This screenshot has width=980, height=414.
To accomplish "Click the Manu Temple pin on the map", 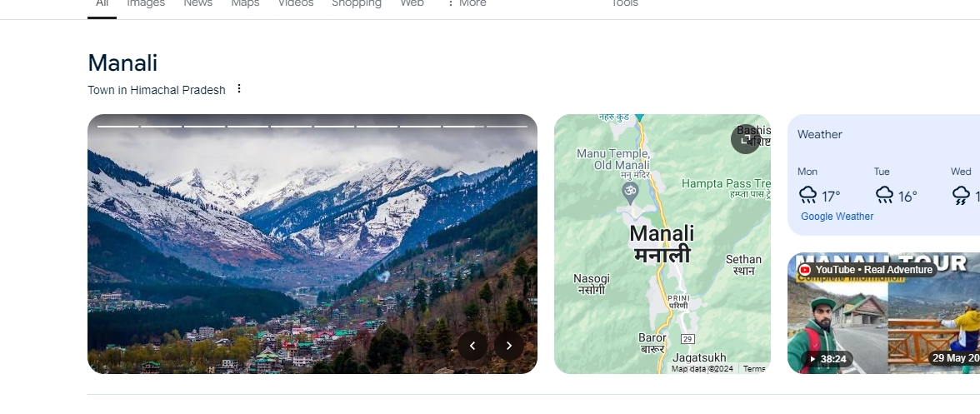I will pos(630,192).
